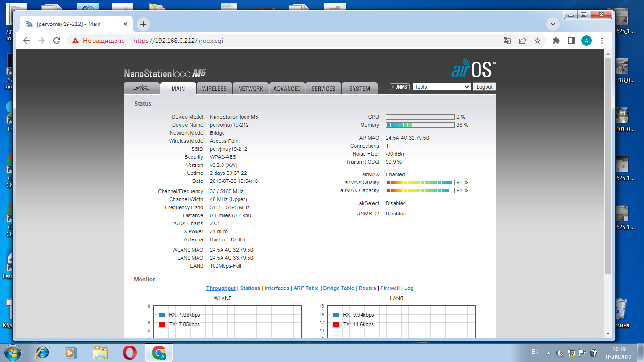Click the EN language indicator

[535, 352]
